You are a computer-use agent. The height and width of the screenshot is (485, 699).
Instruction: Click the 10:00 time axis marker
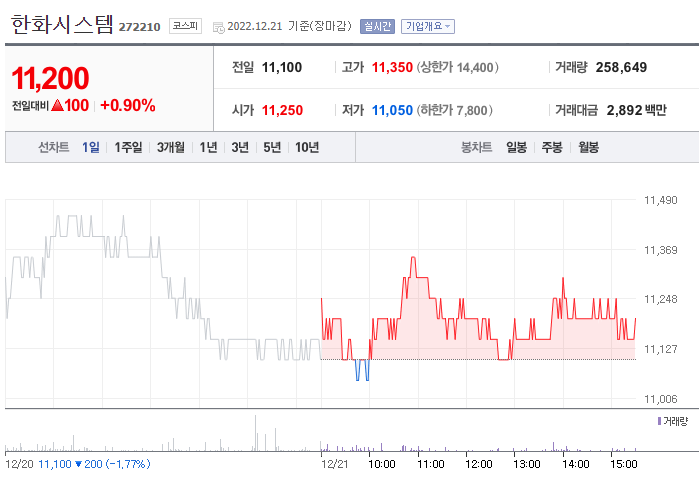pos(382,464)
